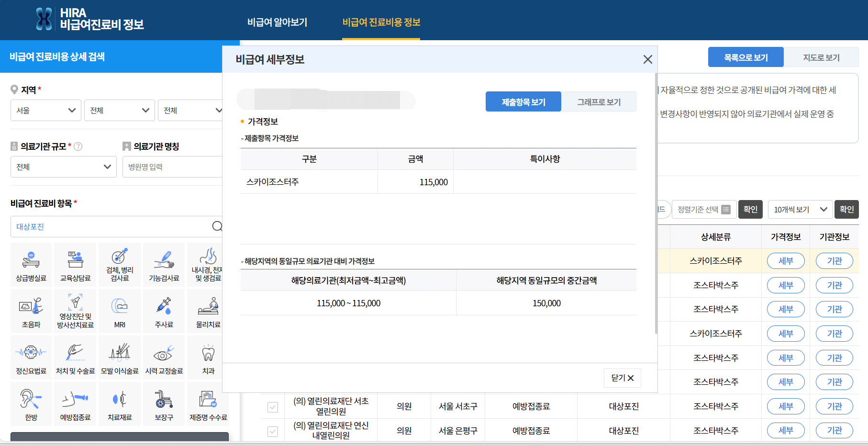The height and width of the screenshot is (446, 868).
Task: Switch to 그래프로 보기 view
Action: pyautogui.click(x=599, y=101)
